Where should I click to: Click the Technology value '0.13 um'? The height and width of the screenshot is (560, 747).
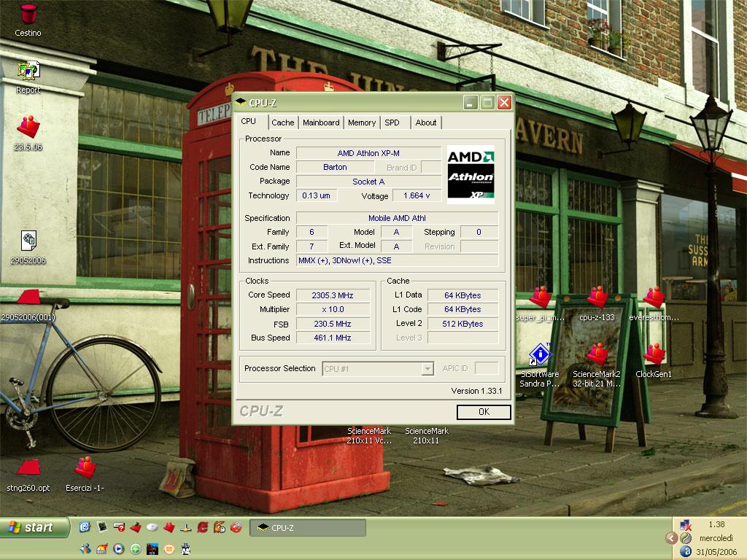tap(317, 195)
